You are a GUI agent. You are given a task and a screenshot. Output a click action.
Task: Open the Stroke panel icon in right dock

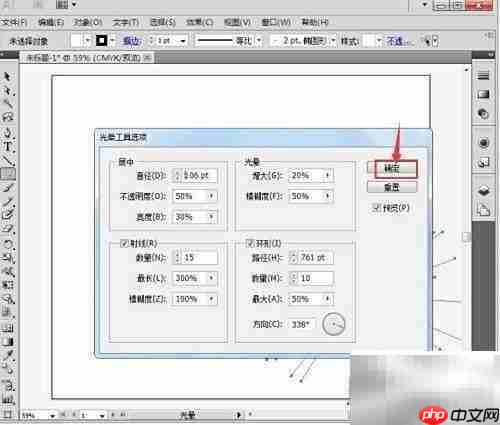tap(483, 76)
